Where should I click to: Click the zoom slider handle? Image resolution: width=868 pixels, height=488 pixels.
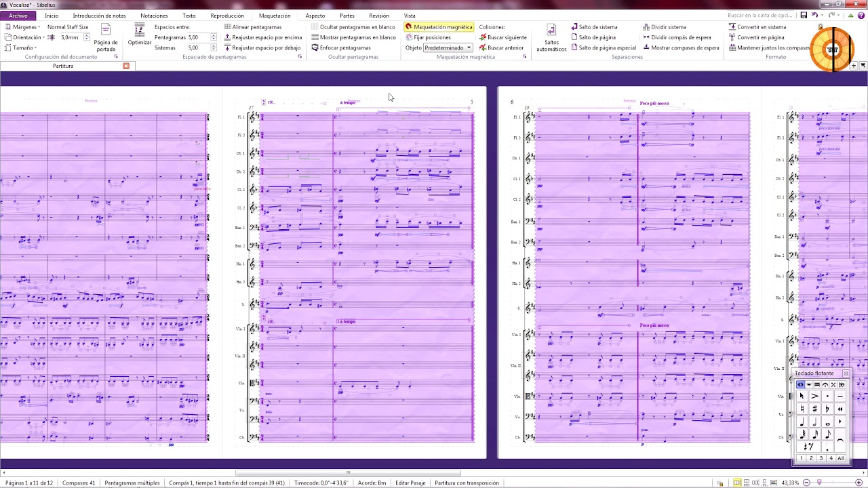point(819,483)
